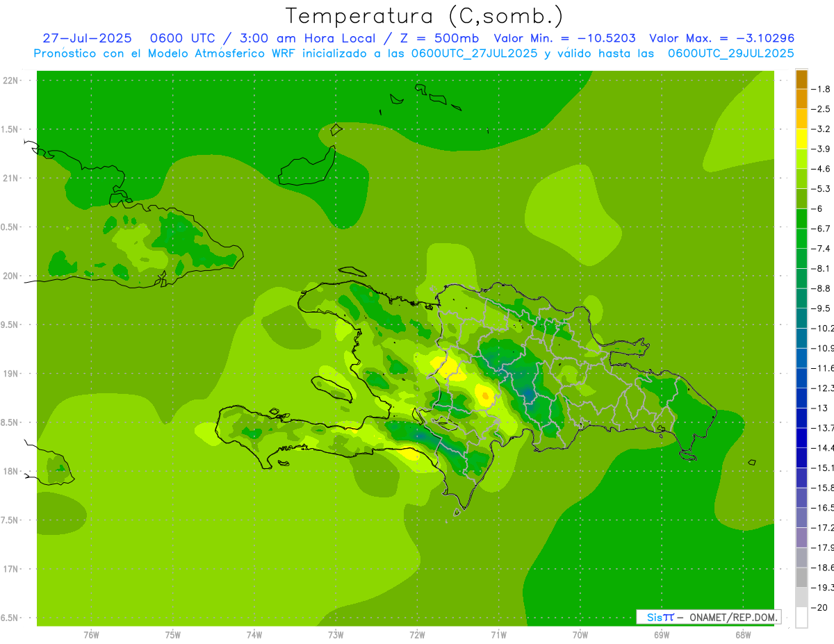Click the 'SisTT - ONAMET/REP.DOM.' credit box
834x644 pixels.
[708, 617]
